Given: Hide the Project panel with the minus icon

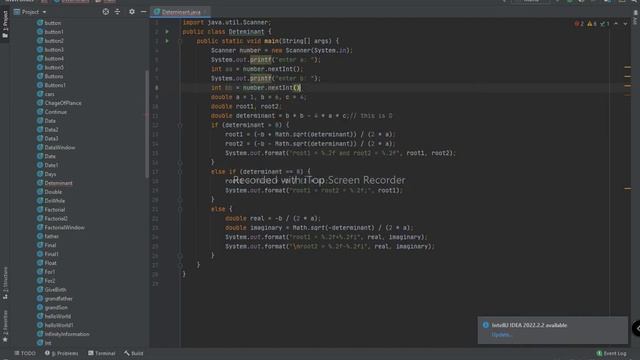Looking at the screenshot, I should coord(143,12).
